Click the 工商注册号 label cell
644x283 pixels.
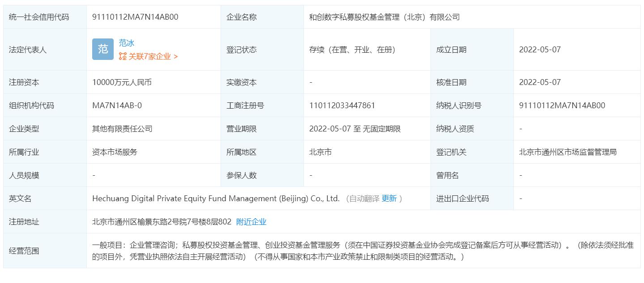click(x=262, y=106)
